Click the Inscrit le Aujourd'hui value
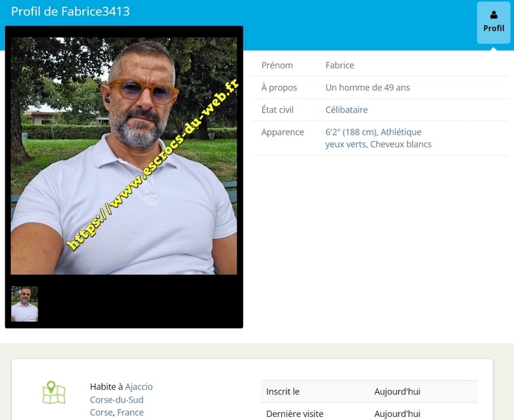The image size is (514, 420). point(397,391)
